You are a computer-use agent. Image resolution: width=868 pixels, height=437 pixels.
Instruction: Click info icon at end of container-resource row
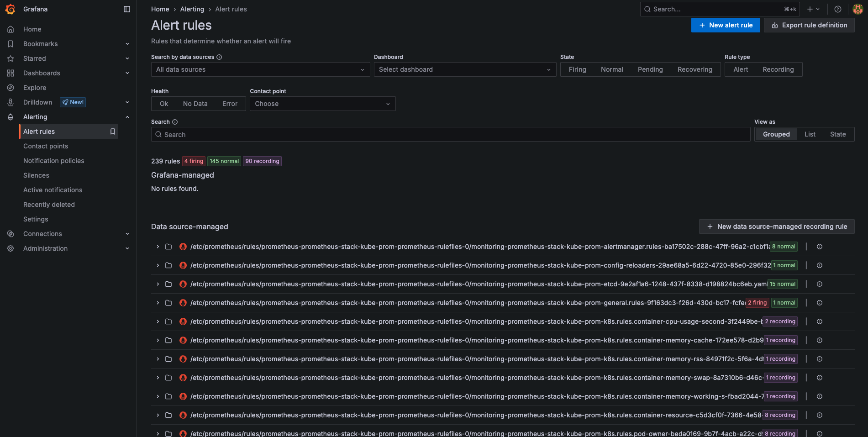[x=820, y=415]
